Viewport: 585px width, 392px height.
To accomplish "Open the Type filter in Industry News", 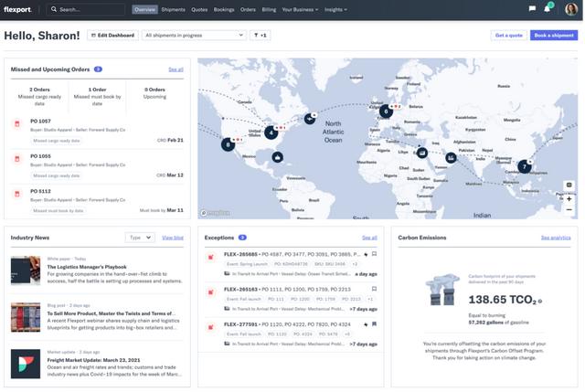I will (139, 237).
